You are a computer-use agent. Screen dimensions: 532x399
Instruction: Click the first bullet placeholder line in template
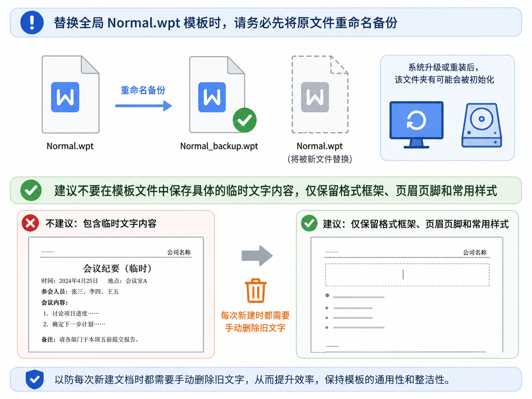355,296
